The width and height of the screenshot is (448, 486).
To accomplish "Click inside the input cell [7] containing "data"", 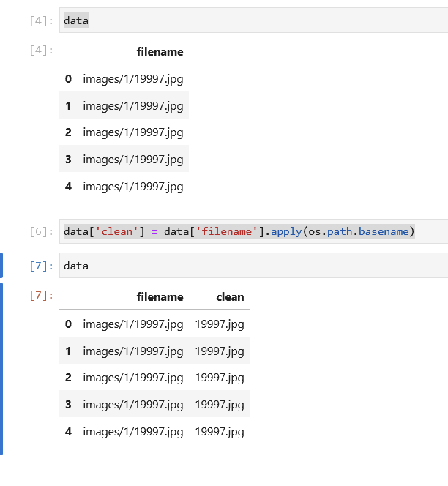I will [x=253, y=266].
